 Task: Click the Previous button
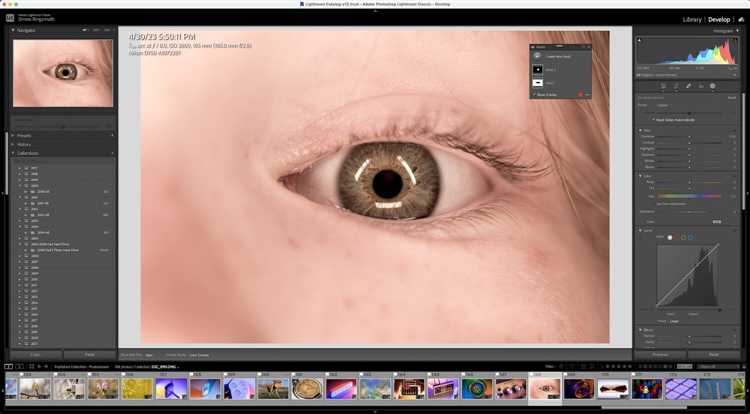pos(660,355)
